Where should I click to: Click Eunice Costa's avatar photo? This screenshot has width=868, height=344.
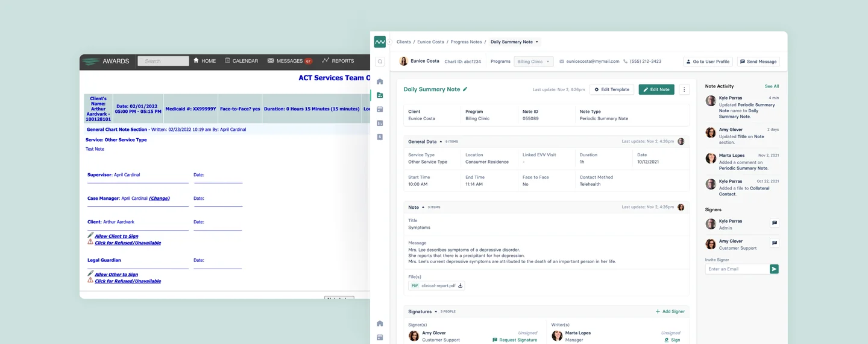pos(403,61)
